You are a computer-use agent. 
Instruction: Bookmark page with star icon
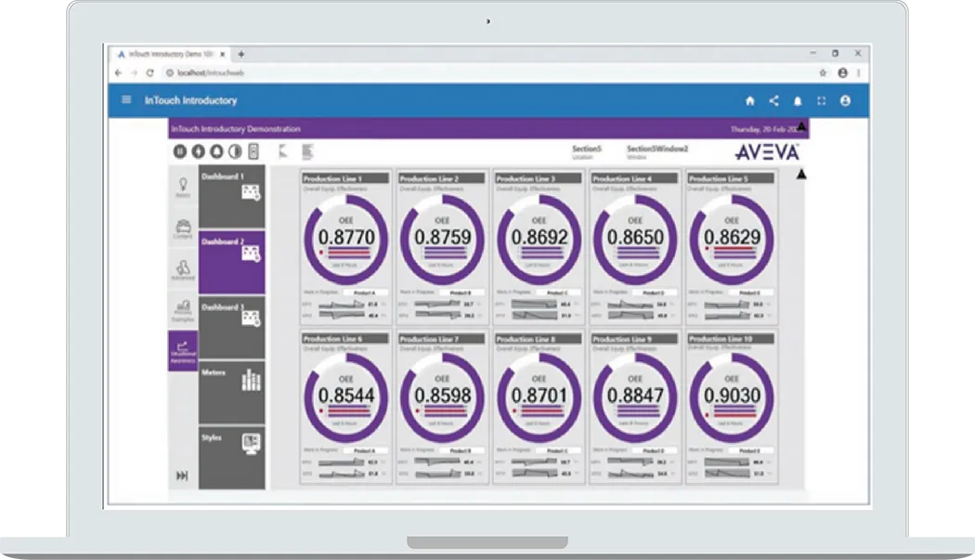[x=824, y=72]
